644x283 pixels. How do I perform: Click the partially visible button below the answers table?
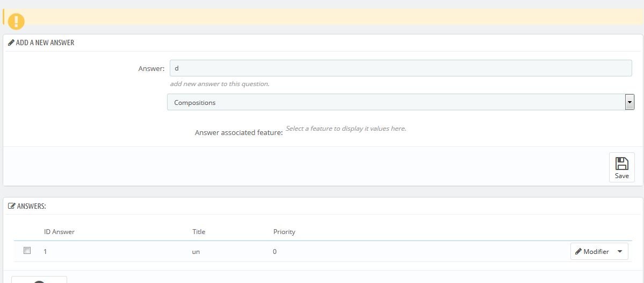click(39, 279)
